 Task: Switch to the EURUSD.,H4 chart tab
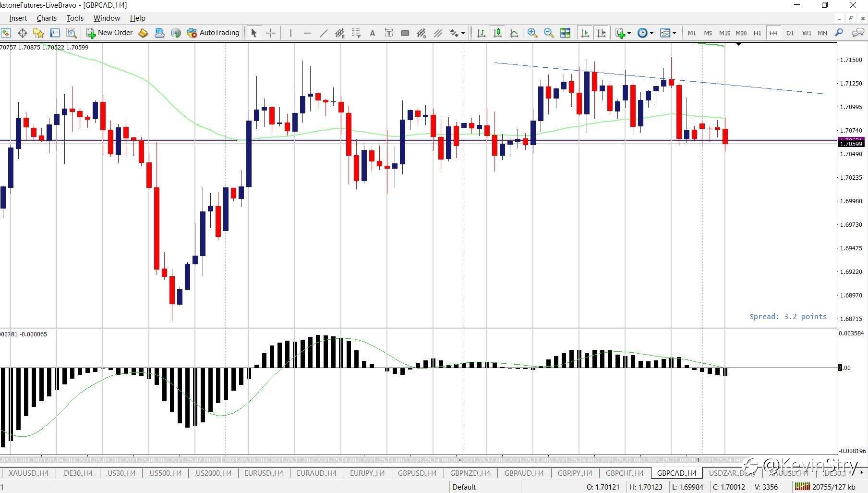[x=264, y=473]
